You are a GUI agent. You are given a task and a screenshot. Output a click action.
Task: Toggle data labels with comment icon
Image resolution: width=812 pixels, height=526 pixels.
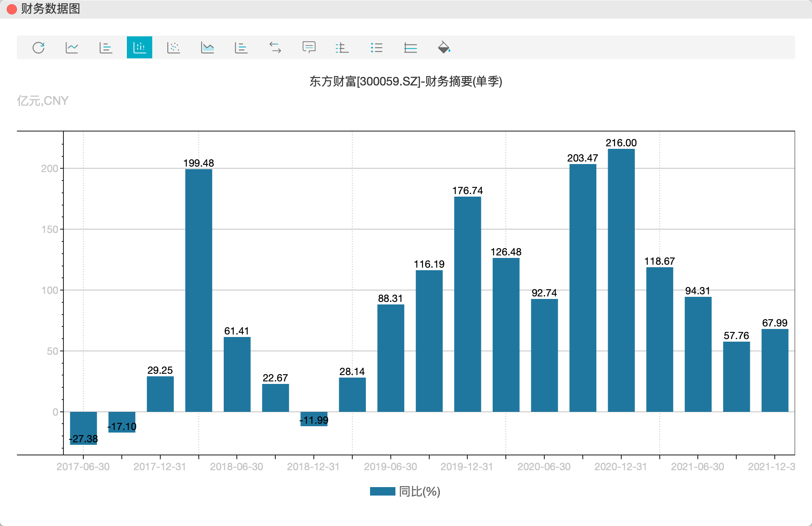point(309,47)
